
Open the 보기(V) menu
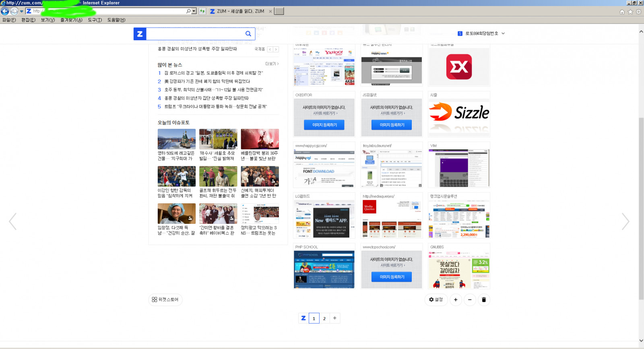pyautogui.click(x=47, y=20)
